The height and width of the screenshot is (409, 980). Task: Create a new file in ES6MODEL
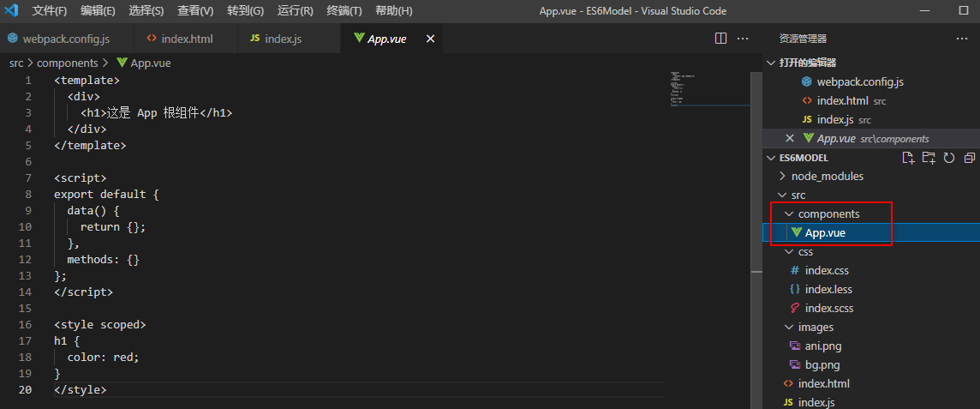[908, 158]
